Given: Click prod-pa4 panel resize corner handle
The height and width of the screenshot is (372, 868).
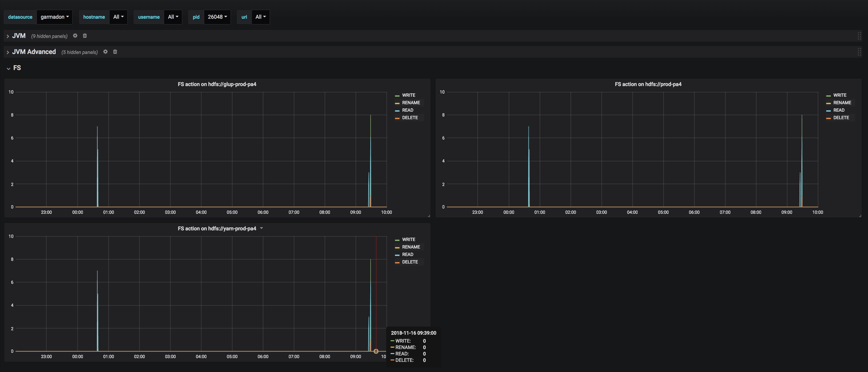Looking at the screenshot, I should click(x=860, y=216).
